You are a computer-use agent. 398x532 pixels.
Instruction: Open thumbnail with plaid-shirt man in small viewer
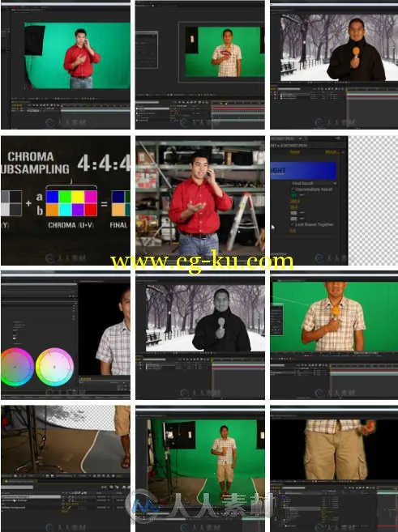(200, 65)
